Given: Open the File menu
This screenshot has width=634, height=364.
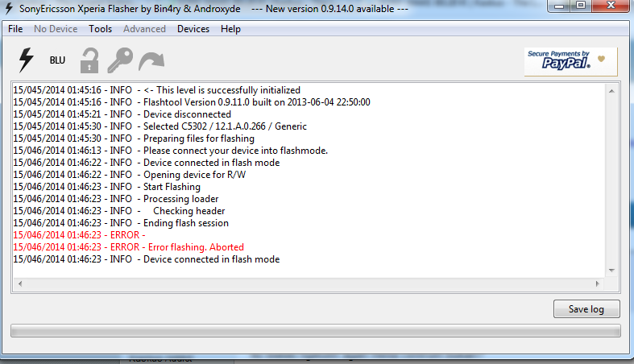Looking at the screenshot, I should [15, 29].
